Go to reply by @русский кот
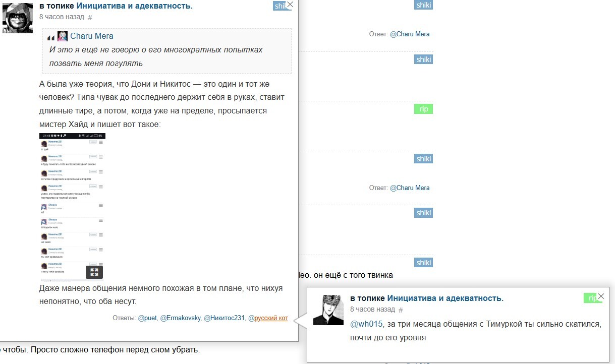This screenshot has height=364, width=615. (268, 318)
